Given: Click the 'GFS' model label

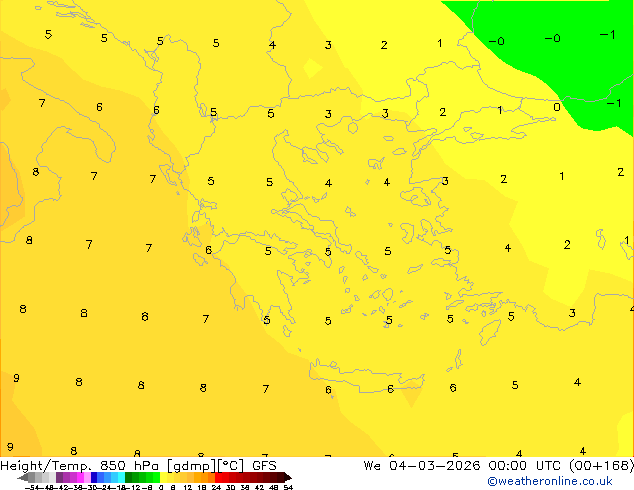Looking at the screenshot, I should click(264, 466).
